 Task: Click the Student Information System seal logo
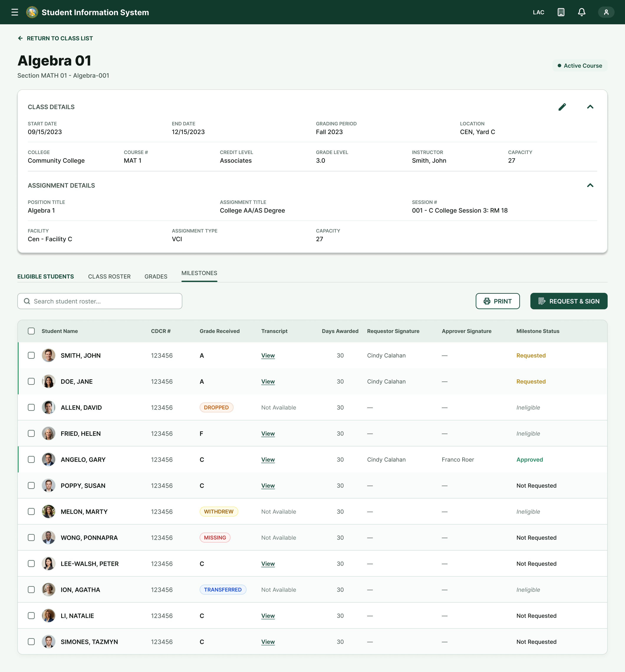(32, 12)
